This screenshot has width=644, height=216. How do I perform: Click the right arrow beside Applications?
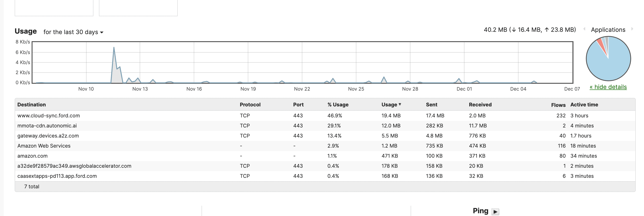[632, 29]
